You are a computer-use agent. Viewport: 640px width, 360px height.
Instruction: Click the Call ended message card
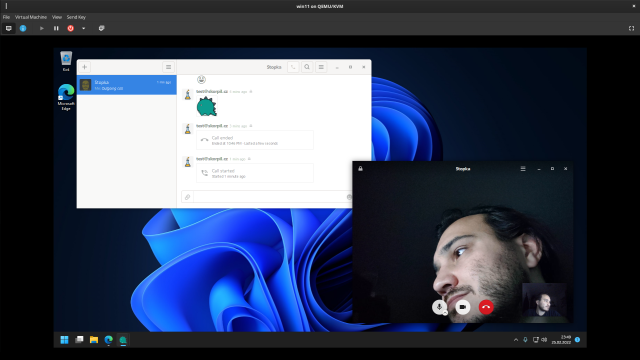(x=255, y=140)
